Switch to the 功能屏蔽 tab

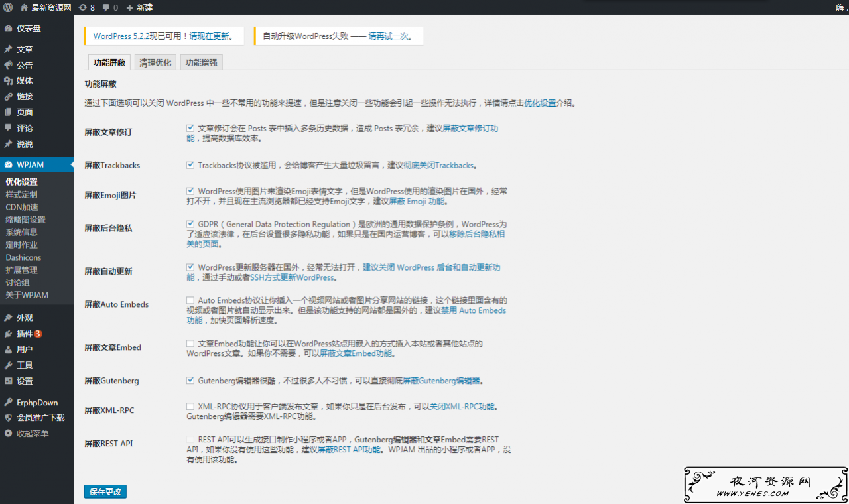(109, 62)
